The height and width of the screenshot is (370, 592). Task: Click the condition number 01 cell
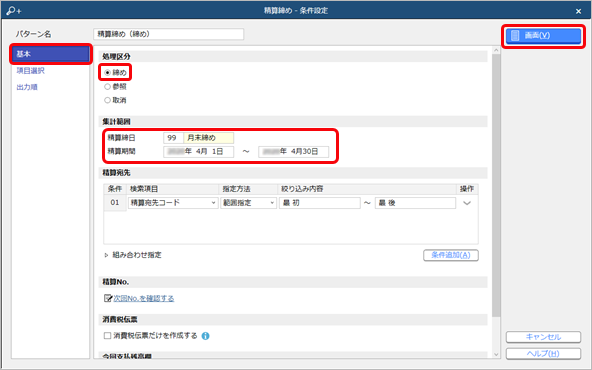point(115,203)
